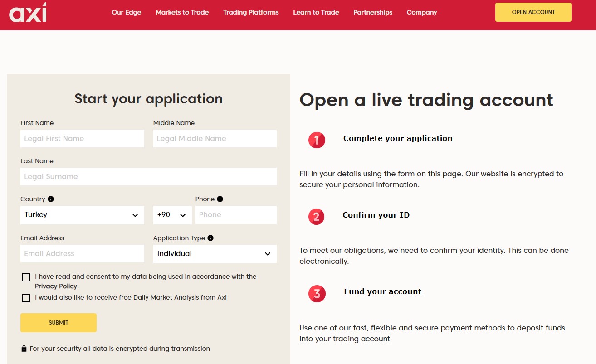The height and width of the screenshot is (364, 596).
Task: Open the Trading Platforms menu
Action: point(251,12)
